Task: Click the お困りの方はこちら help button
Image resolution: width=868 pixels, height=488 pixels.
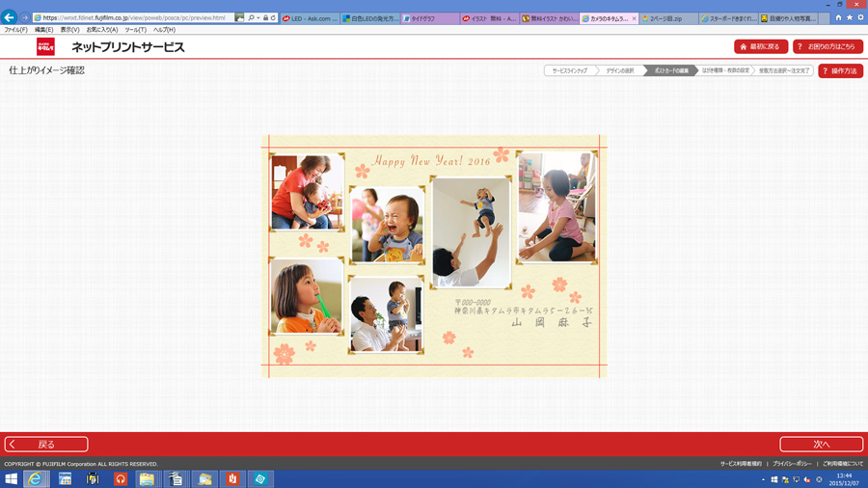Action: coord(827,46)
